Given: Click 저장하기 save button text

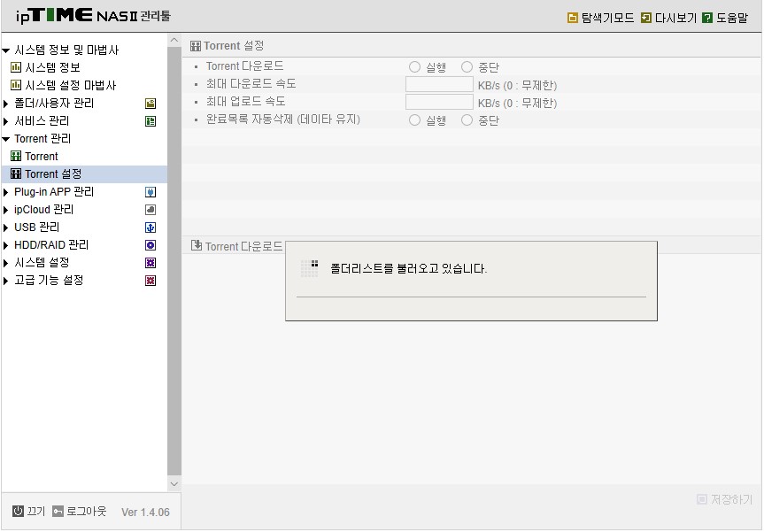Looking at the screenshot, I should pos(732,499).
